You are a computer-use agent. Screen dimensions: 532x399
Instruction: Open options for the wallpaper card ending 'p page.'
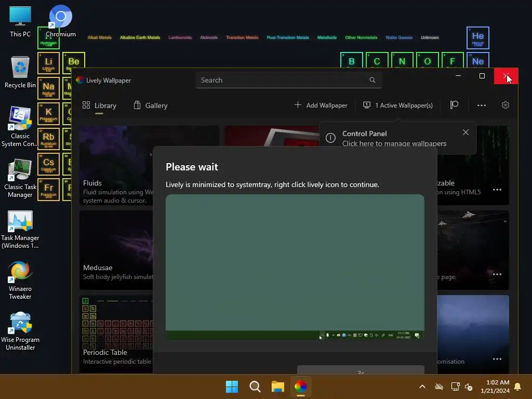(x=497, y=274)
